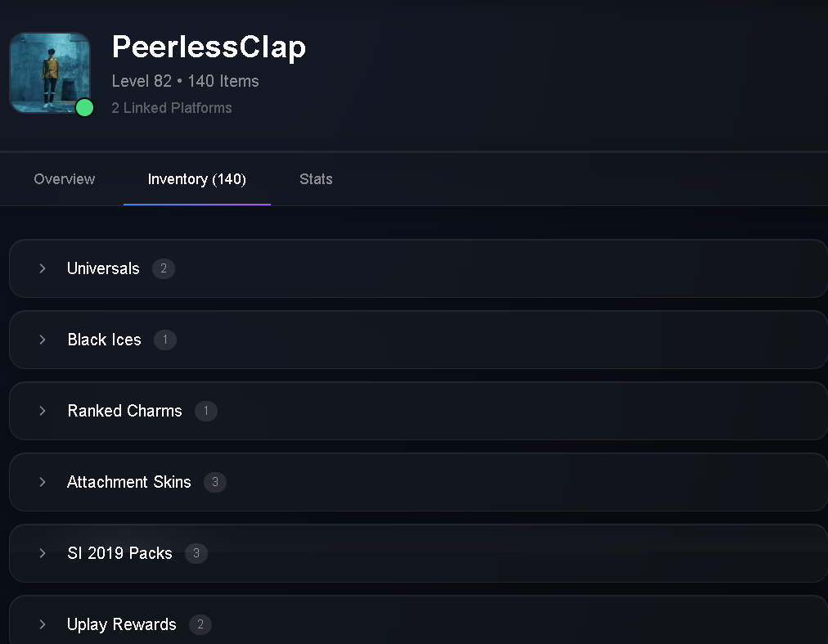828x644 pixels.
Task: Switch to the Overview tab
Action: click(x=65, y=179)
